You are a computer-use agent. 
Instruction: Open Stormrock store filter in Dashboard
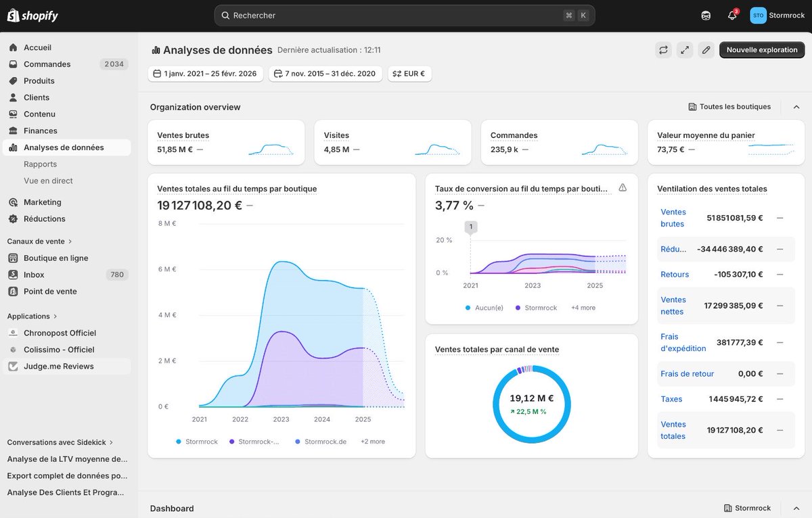pyautogui.click(x=747, y=508)
